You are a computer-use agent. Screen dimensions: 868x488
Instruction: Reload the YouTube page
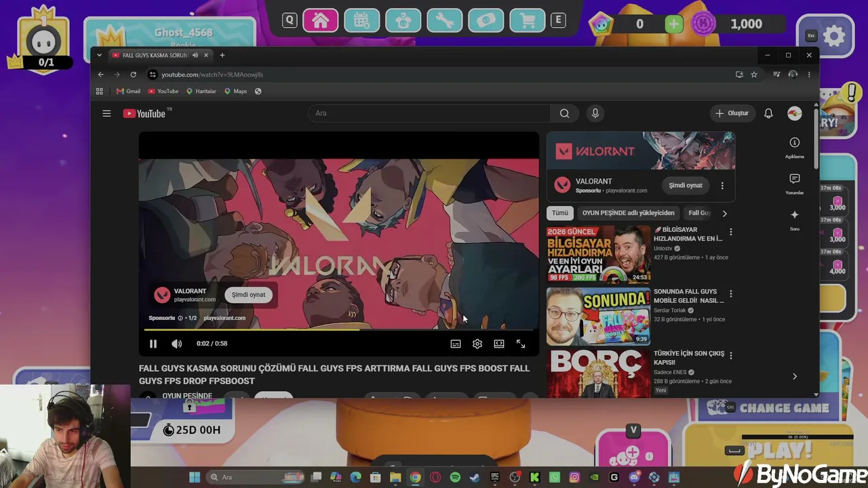(x=133, y=75)
